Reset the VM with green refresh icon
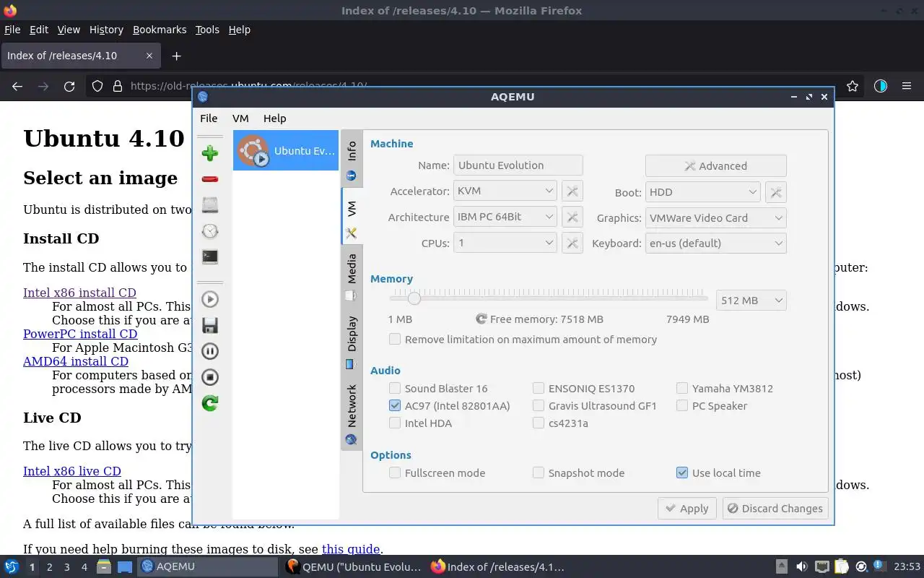This screenshot has height=578, width=924. [210, 403]
